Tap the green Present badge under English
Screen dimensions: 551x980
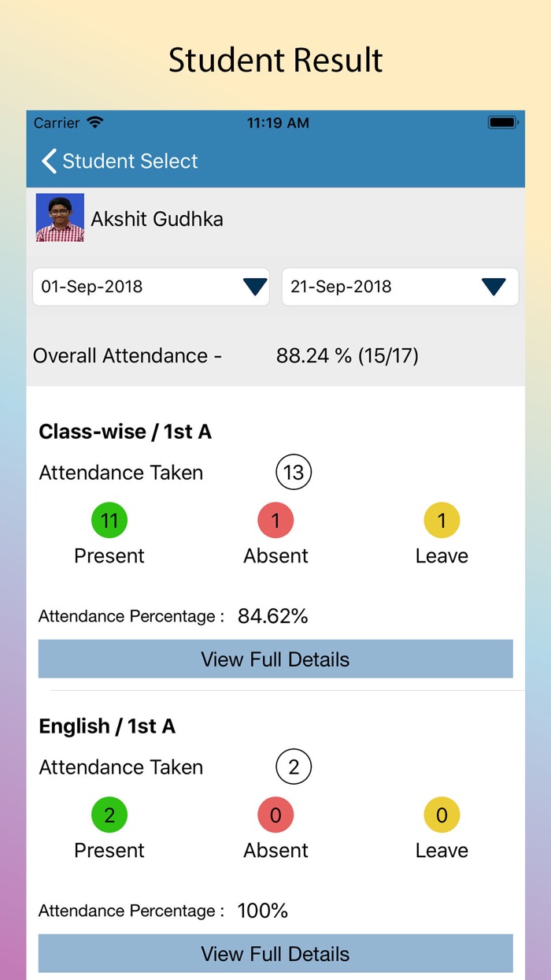click(109, 815)
